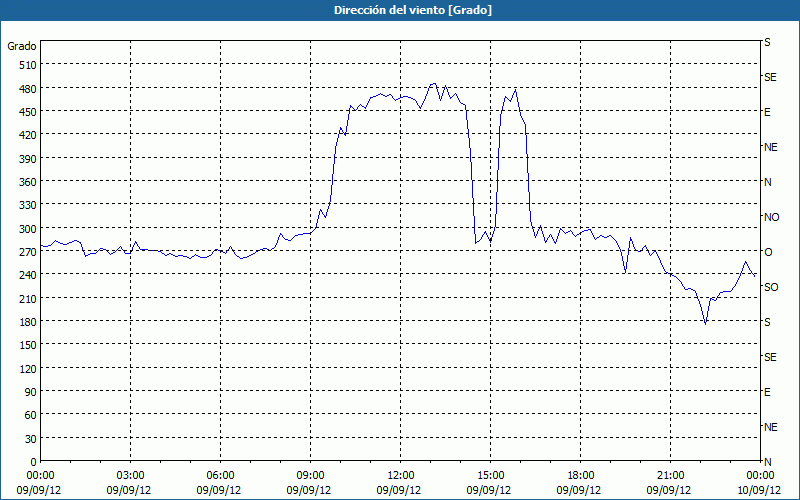Click the "SE" compass label between 510 and 480
The height and width of the screenshot is (500, 800).
coord(770,77)
